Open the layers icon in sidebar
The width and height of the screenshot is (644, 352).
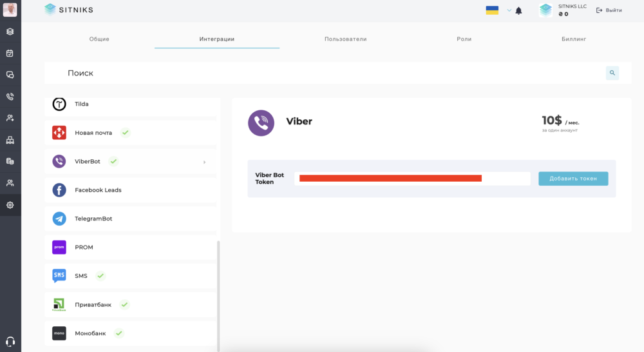pyautogui.click(x=10, y=32)
